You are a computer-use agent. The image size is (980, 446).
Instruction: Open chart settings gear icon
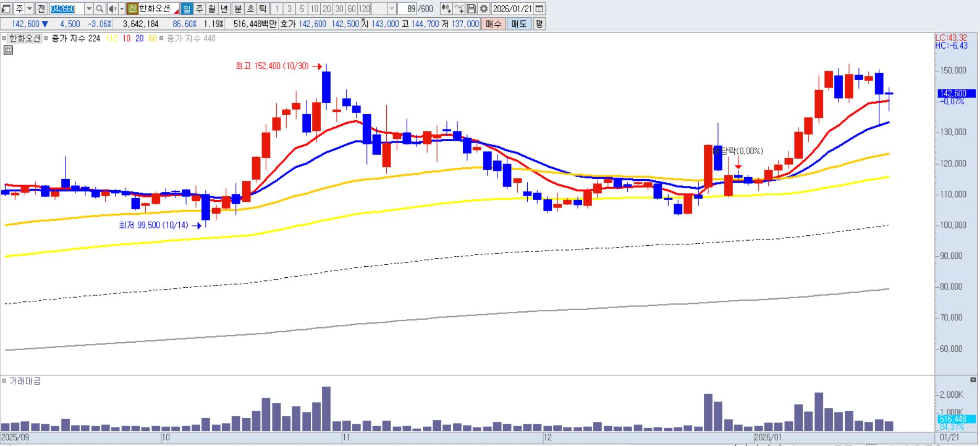[x=484, y=9]
